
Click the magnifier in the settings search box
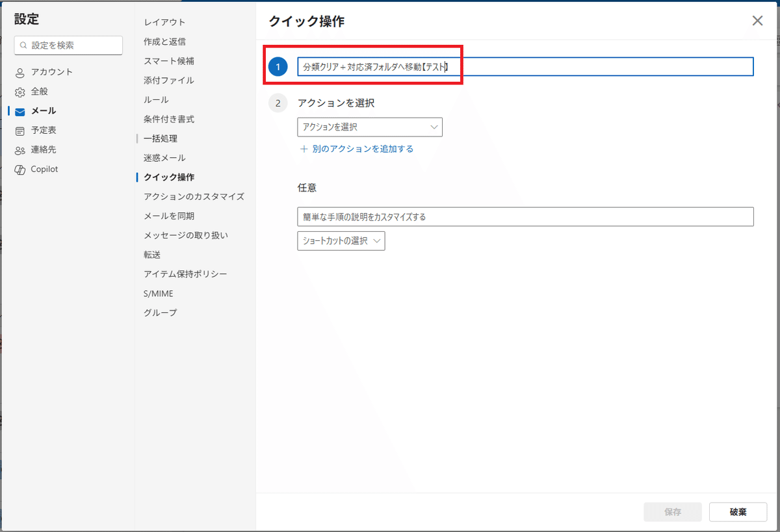point(22,45)
